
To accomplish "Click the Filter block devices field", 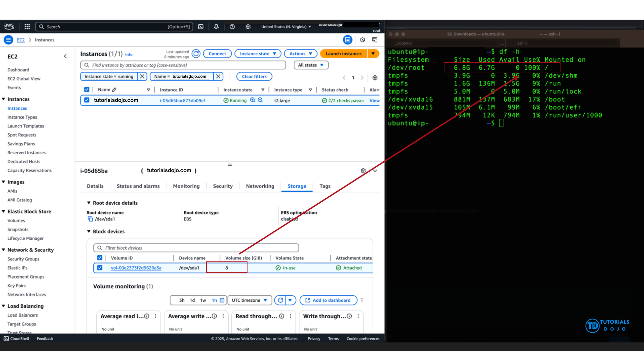I will pyautogui.click(x=196, y=248).
